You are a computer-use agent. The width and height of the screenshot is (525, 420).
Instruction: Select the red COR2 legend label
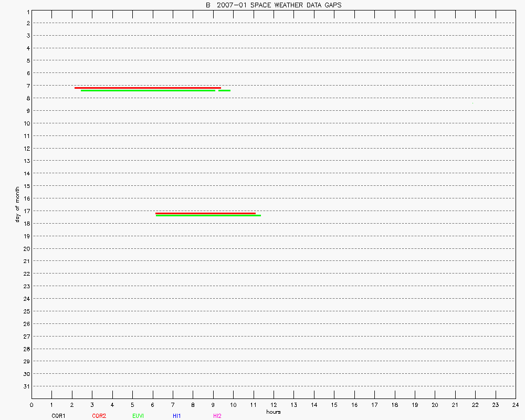99,416
